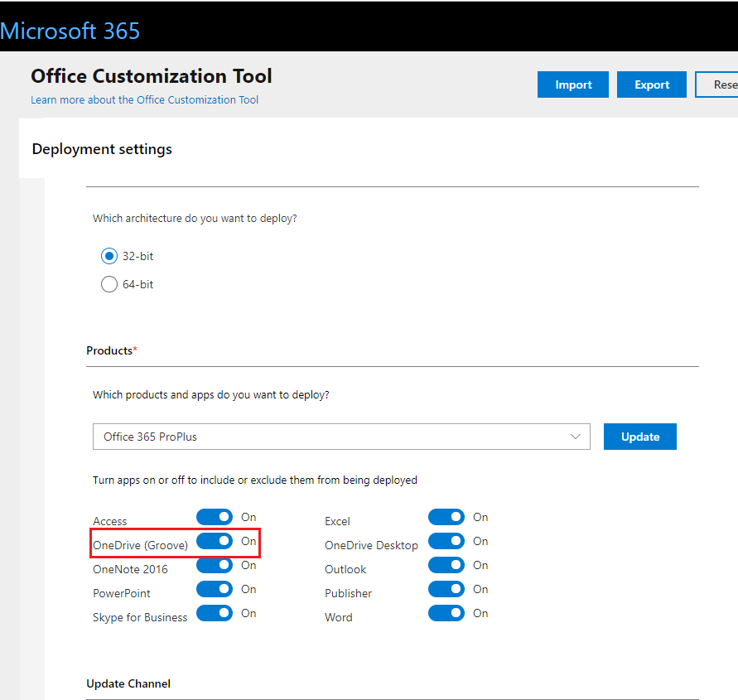Viewport: 738px width, 700px height.
Task: Toggle Publisher app off
Action: coord(446,589)
